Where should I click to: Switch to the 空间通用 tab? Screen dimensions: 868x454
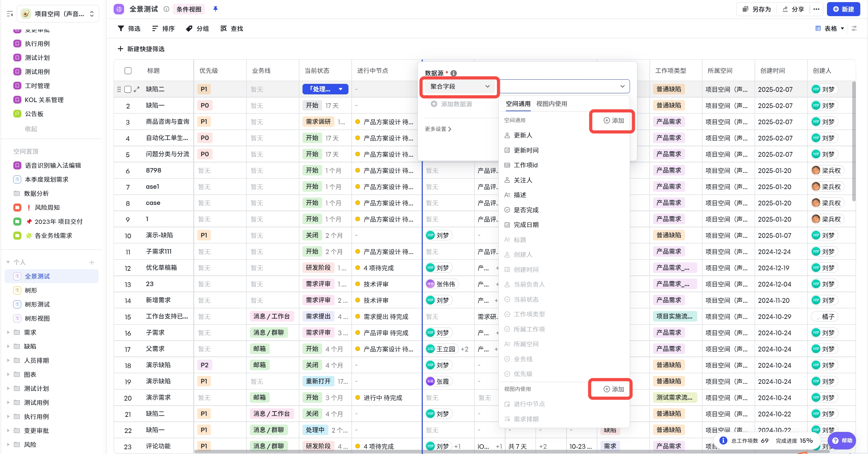coord(518,104)
